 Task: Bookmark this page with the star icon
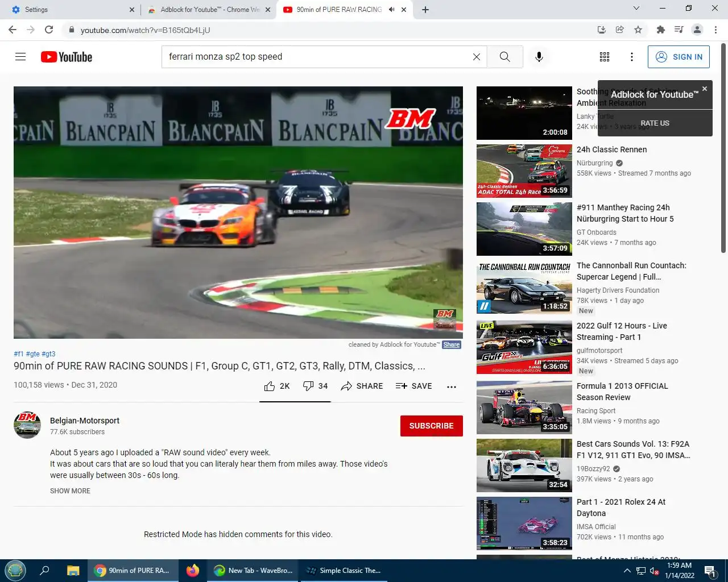coord(638,30)
